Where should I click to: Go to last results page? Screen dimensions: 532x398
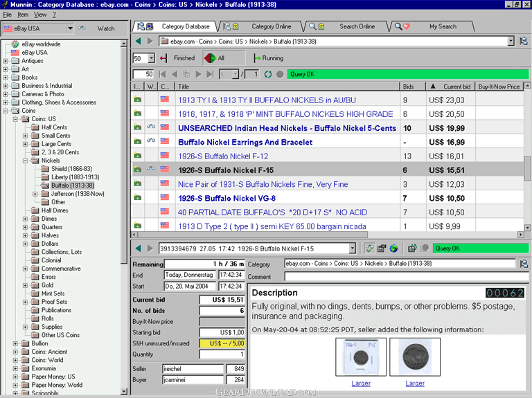point(211,74)
